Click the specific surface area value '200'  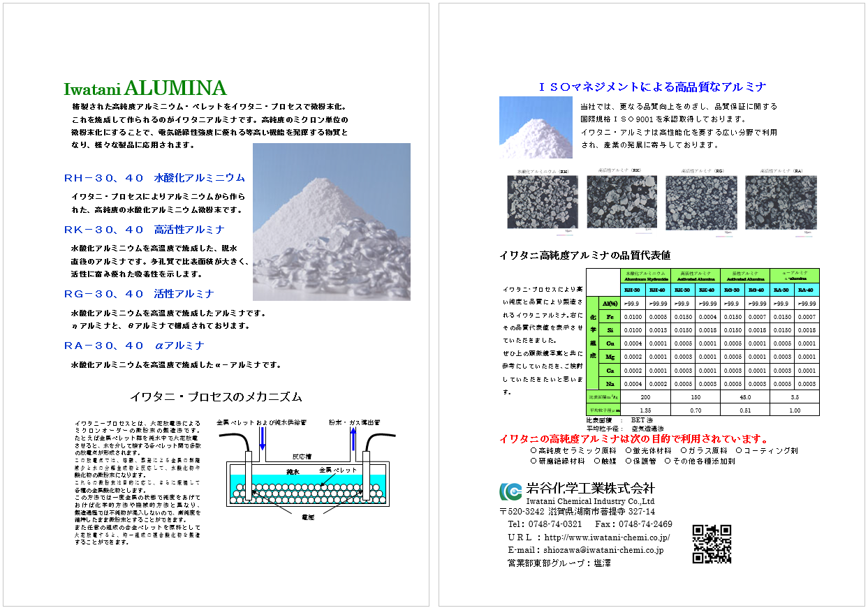tap(645, 396)
